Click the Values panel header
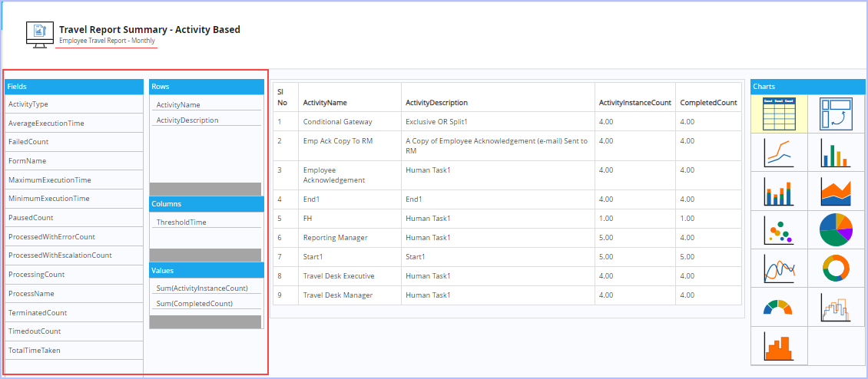This screenshot has height=379, width=868. pyautogui.click(x=207, y=271)
